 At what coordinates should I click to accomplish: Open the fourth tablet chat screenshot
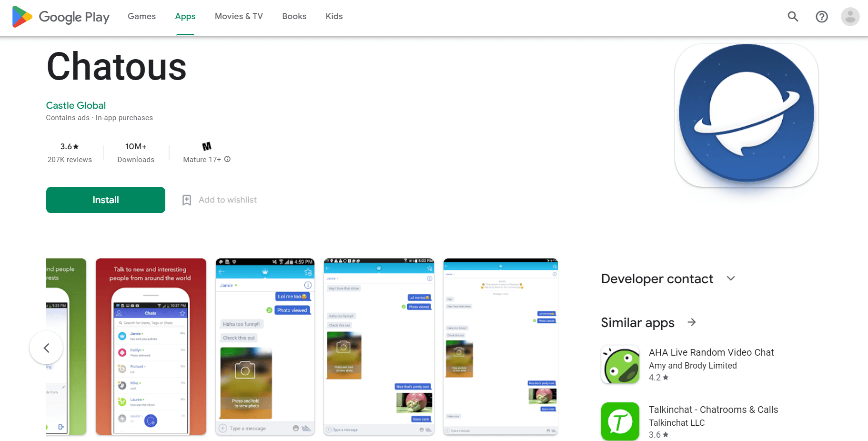pyautogui.click(x=379, y=347)
